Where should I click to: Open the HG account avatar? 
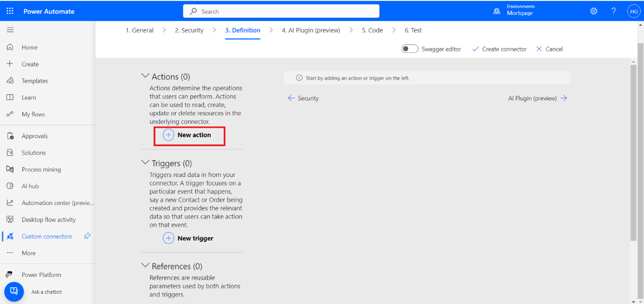(633, 11)
